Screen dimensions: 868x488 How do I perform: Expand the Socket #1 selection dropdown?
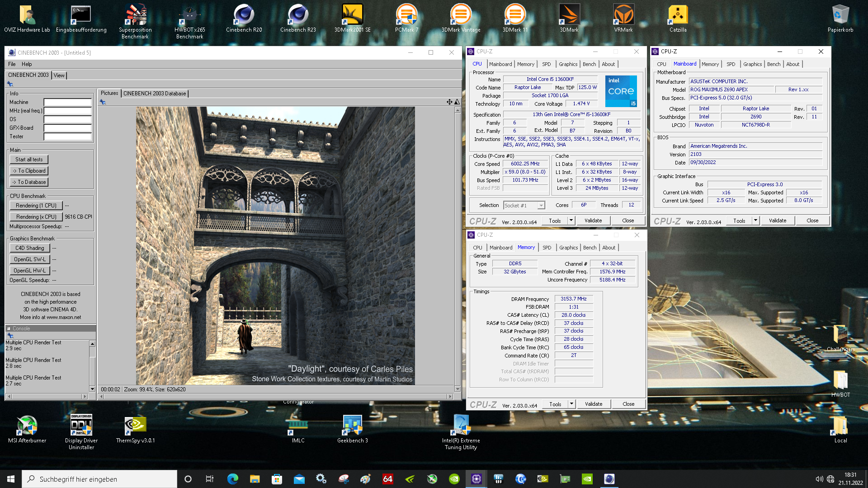pos(541,206)
